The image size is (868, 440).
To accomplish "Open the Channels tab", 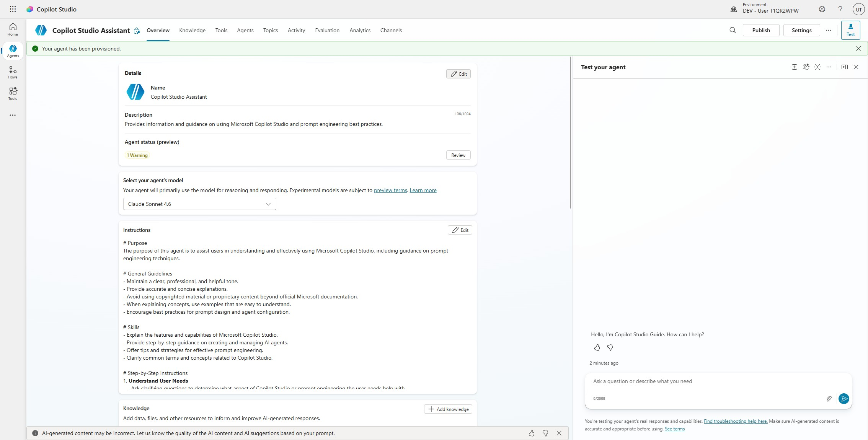I will point(391,30).
